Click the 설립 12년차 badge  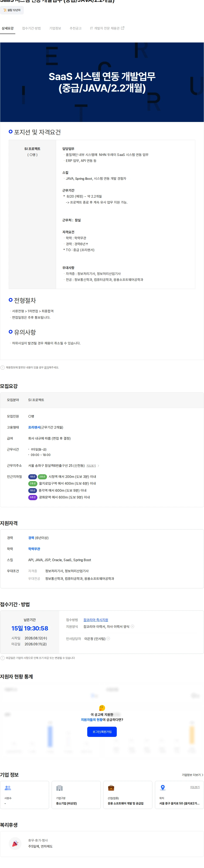pos(12,10)
